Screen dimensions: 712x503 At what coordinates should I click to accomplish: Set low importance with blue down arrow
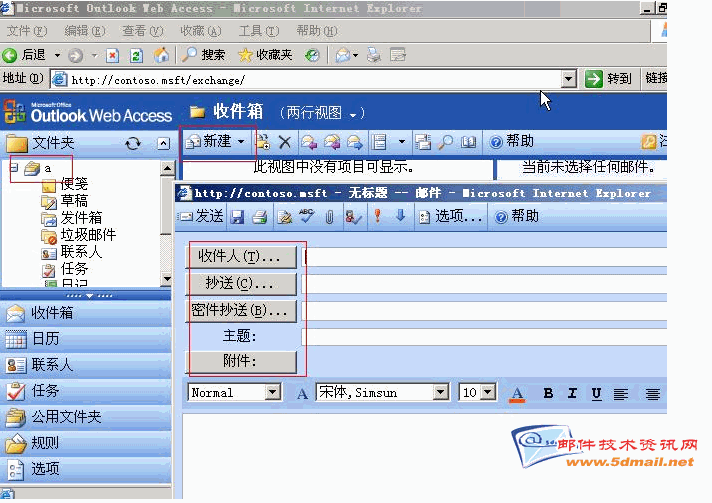(x=400, y=216)
